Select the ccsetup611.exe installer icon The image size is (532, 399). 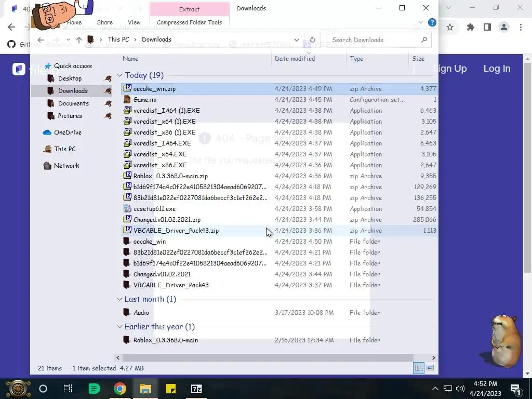pyautogui.click(x=127, y=208)
